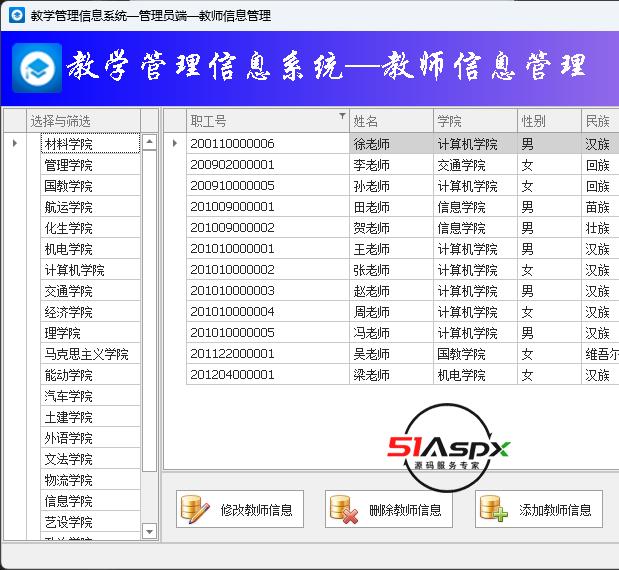Click the row indicator arrow for 徐老师's row

pos(175,143)
